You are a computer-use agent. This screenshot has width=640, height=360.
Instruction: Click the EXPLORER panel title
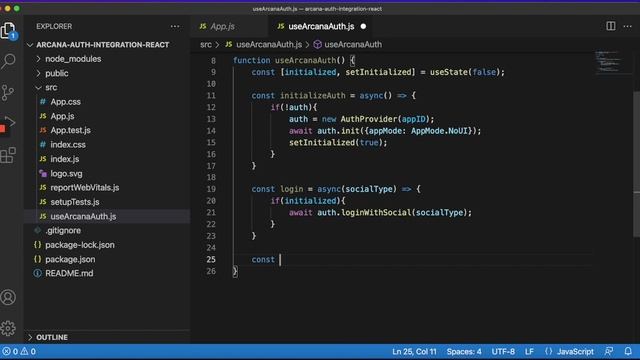click(x=54, y=27)
